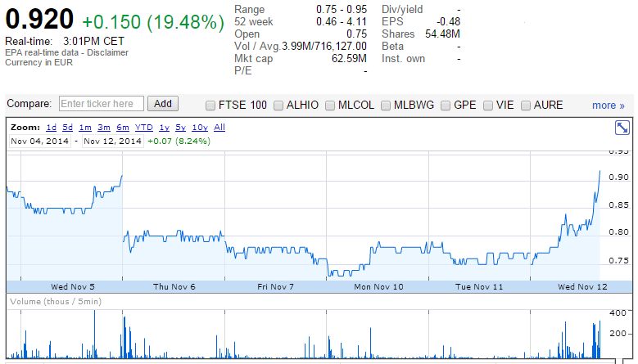
Task: Click Wed Nov 12 on the timeline
Action: click(582, 287)
